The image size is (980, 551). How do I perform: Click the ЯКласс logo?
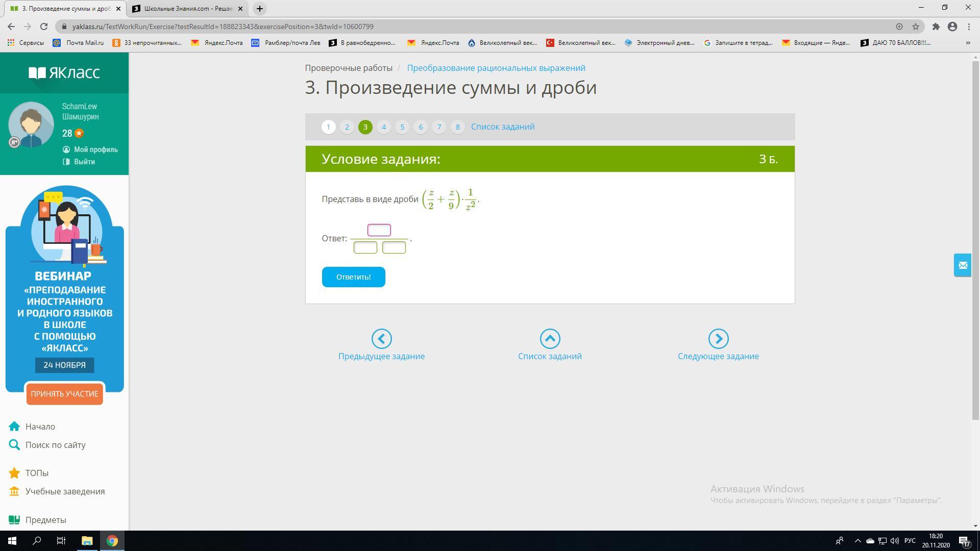64,73
